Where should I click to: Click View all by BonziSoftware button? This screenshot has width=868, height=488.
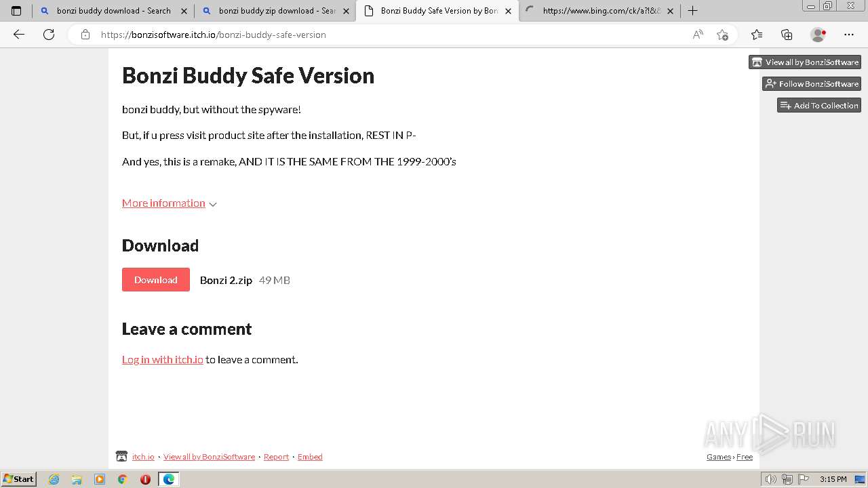pos(805,62)
